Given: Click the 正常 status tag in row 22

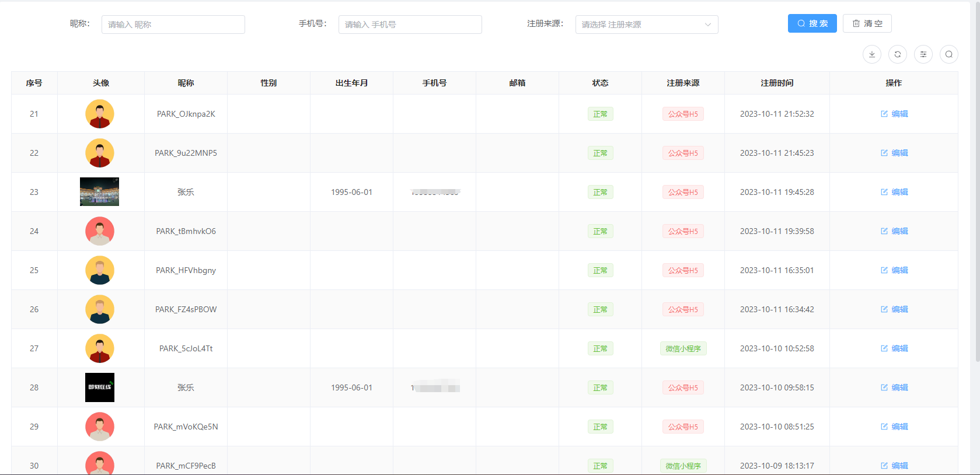Looking at the screenshot, I should [x=600, y=153].
